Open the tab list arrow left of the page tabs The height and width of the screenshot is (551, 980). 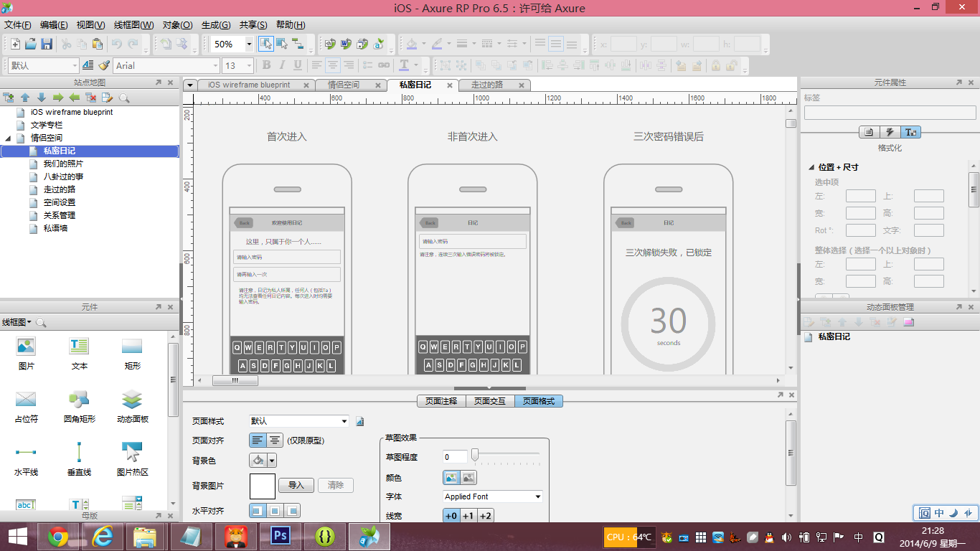click(x=190, y=85)
